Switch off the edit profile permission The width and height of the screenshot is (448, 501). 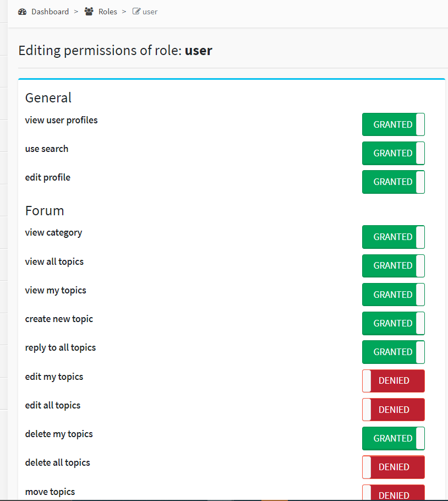click(x=394, y=182)
